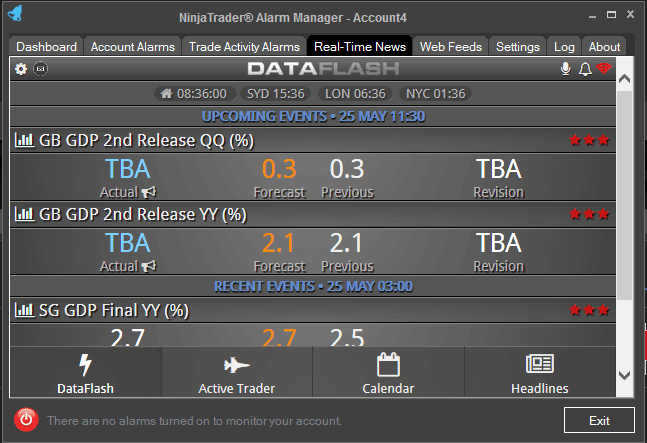Click the round icon beside the gear
The width and height of the screenshot is (647, 443).
[x=40, y=69]
